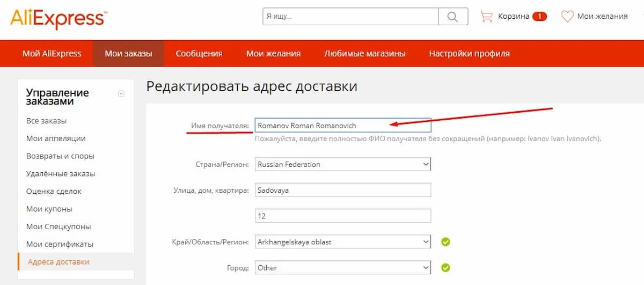Viewport: 644px width, 285px height.
Task: Click the street field containing Sadovaya
Action: click(x=342, y=190)
